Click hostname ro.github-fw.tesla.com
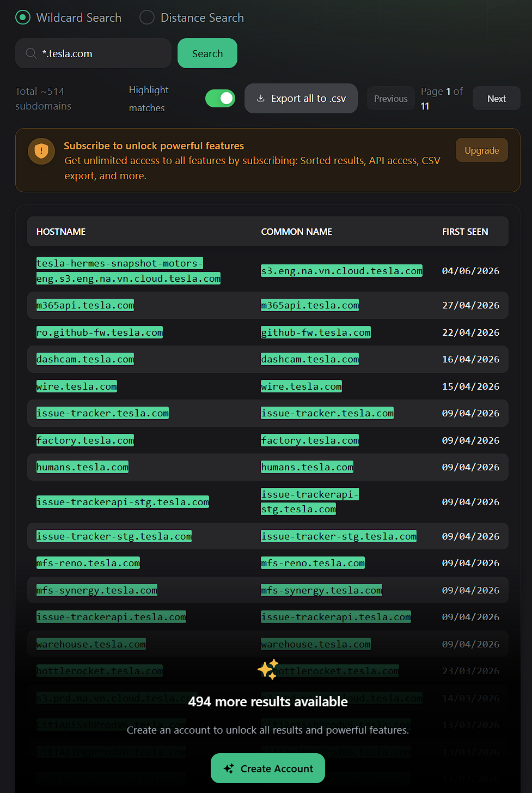Viewport: 532px width, 793px height. (x=100, y=332)
